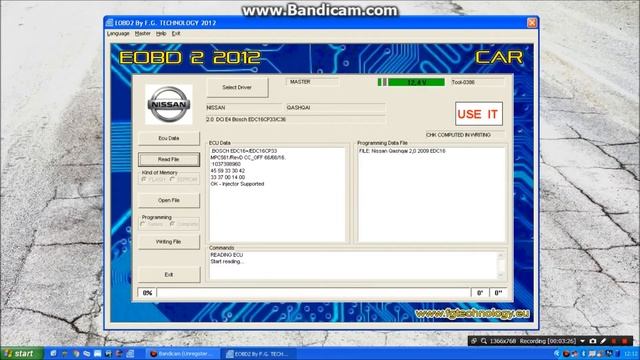Open the Ecu Data function
Screen dimensions: 640x360
[169, 138]
